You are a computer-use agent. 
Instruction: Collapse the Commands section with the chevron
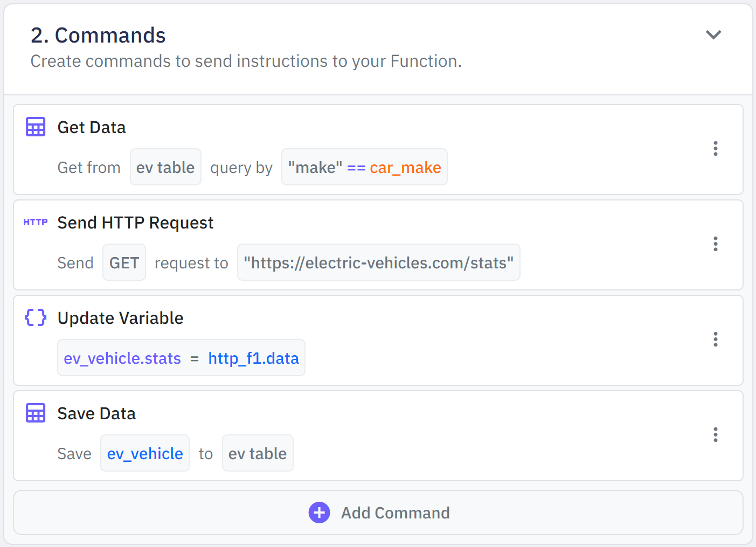pyautogui.click(x=713, y=35)
